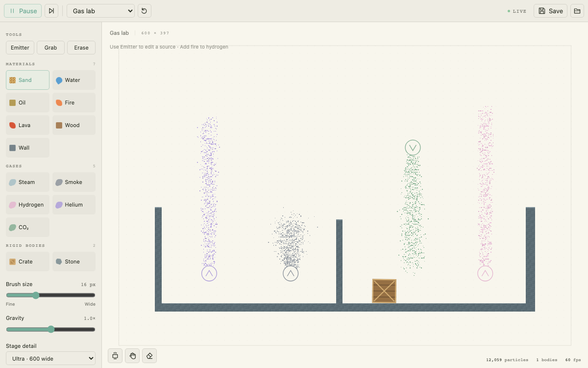Click the wooden crate on stage
This screenshot has width=588, height=368.
pyautogui.click(x=384, y=291)
